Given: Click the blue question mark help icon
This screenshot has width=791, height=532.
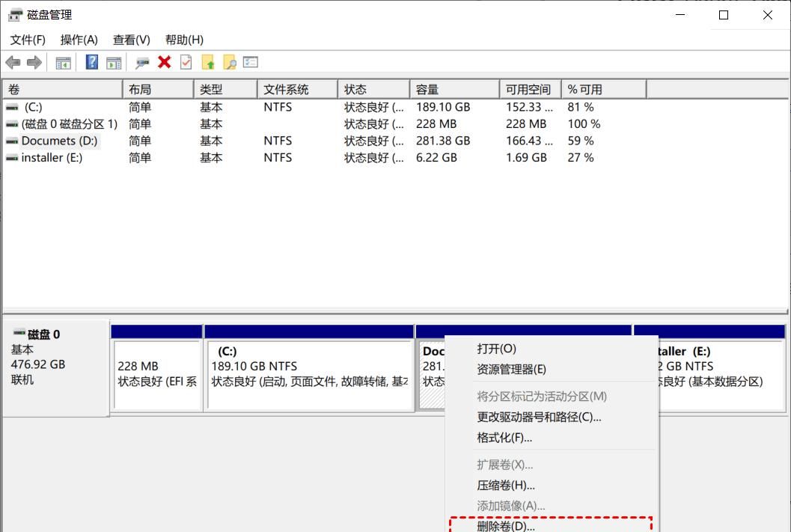Looking at the screenshot, I should [92, 63].
